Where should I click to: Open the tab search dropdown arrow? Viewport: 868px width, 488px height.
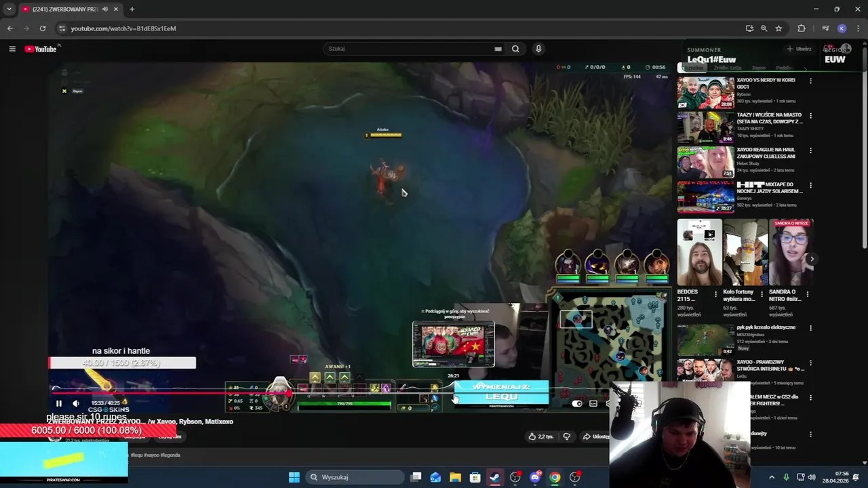point(9,9)
